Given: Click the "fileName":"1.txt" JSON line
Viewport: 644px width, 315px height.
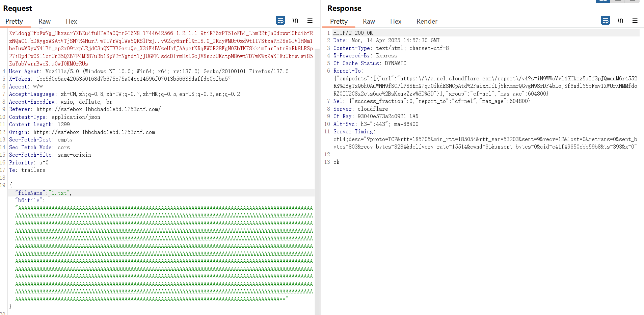Looking at the screenshot, I should click(43, 193).
